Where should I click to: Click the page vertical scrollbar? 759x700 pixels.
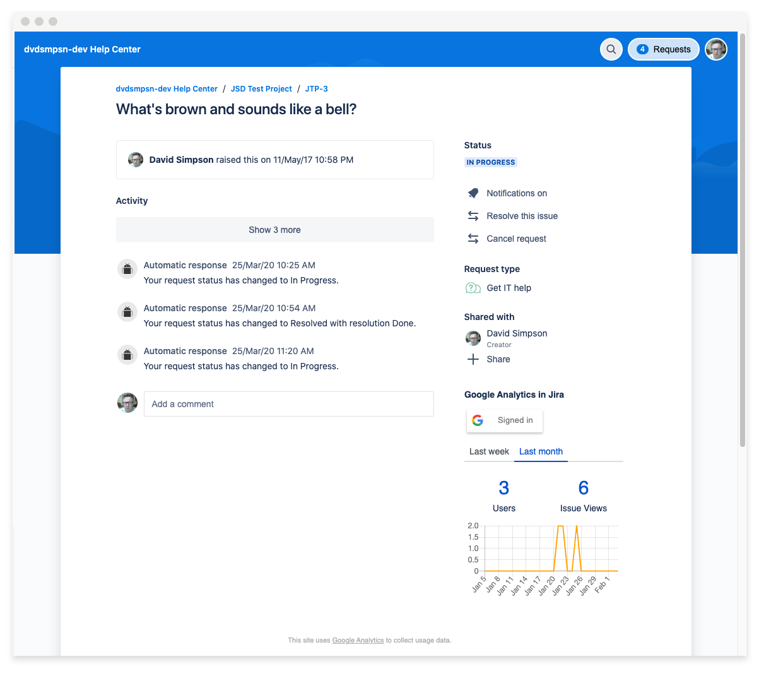coord(742,252)
